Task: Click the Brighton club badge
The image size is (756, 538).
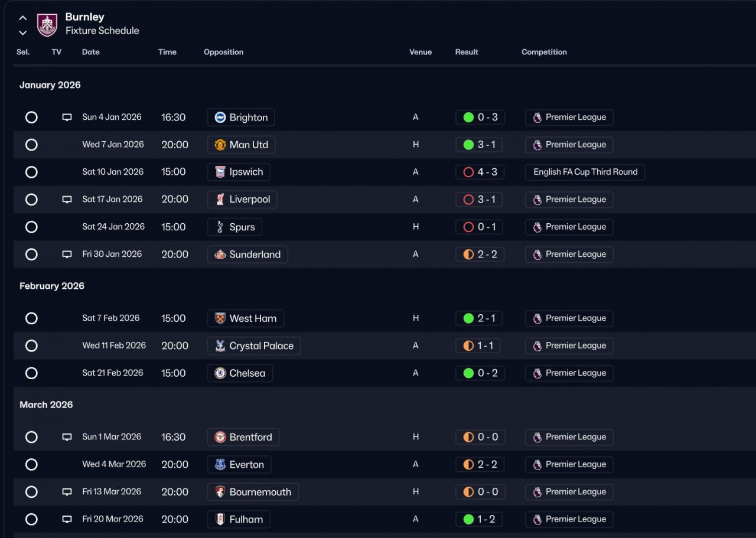Action: tap(220, 118)
